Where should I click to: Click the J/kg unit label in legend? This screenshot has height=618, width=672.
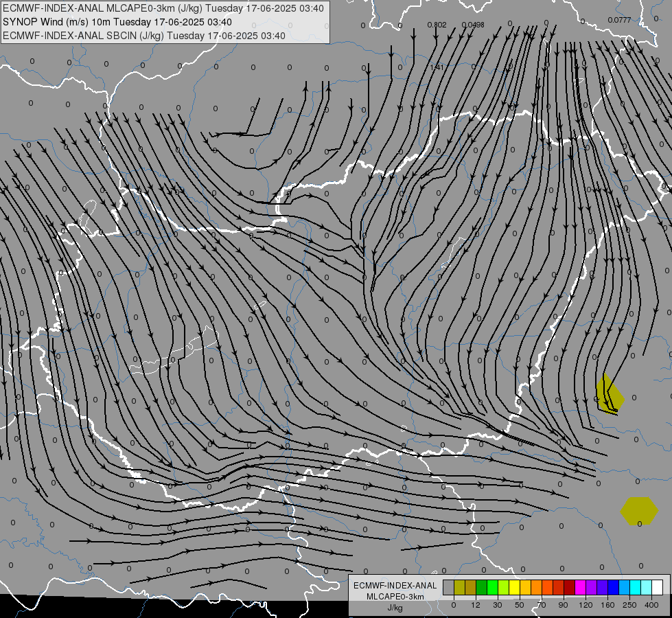point(395,608)
